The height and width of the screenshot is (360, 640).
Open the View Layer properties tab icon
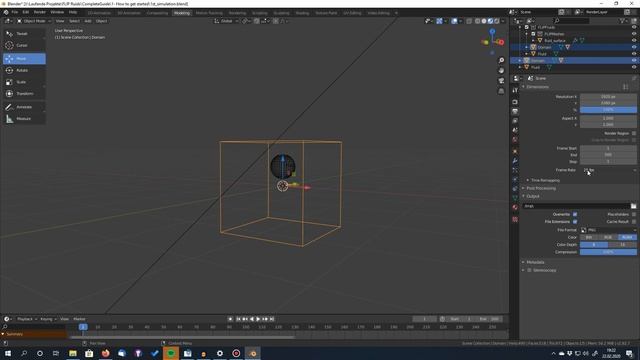515,121
